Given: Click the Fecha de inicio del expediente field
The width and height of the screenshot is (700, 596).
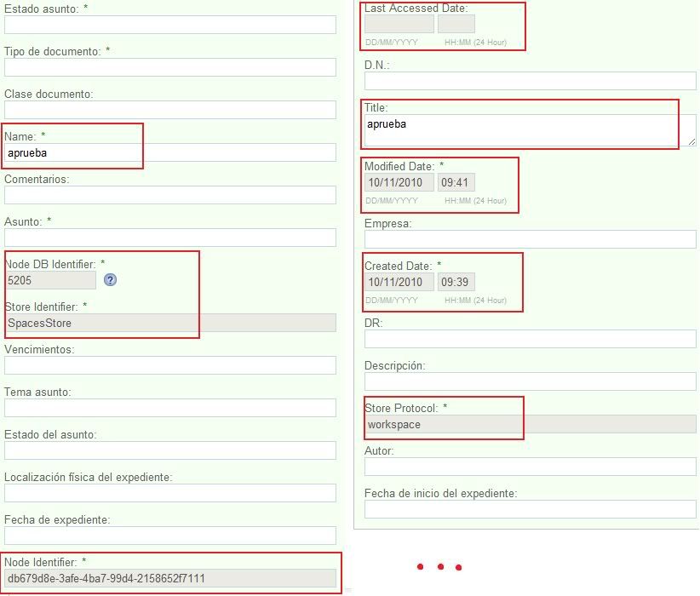Looking at the screenshot, I should [530, 509].
